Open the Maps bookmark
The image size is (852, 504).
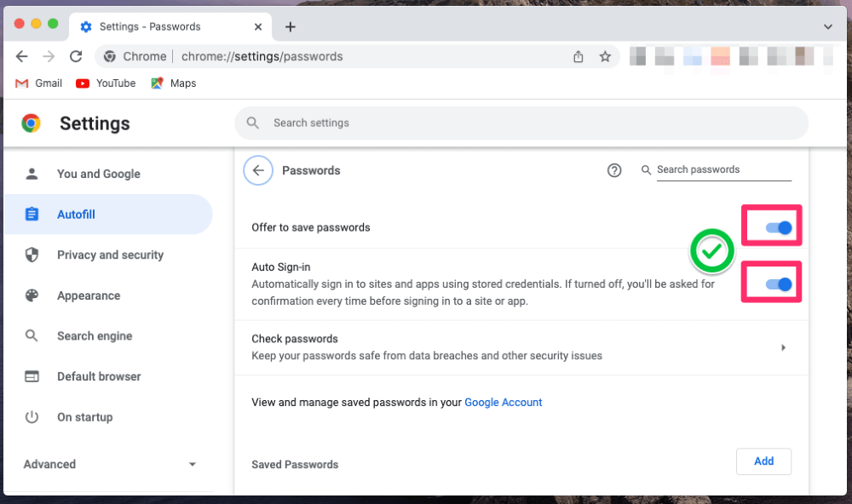(x=173, y=83)
